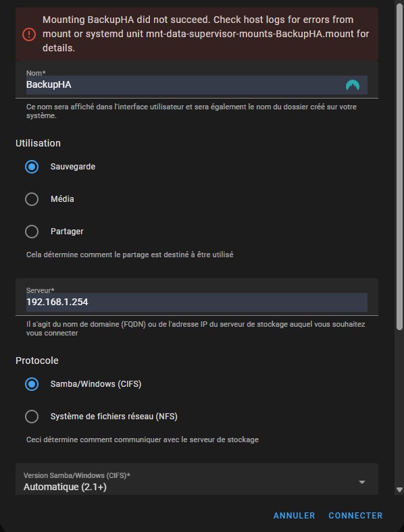Open the Version Samba/Windows (CIFS) dropdown
Viewport: 404px width, 532px height.
(x=197, y=479)
